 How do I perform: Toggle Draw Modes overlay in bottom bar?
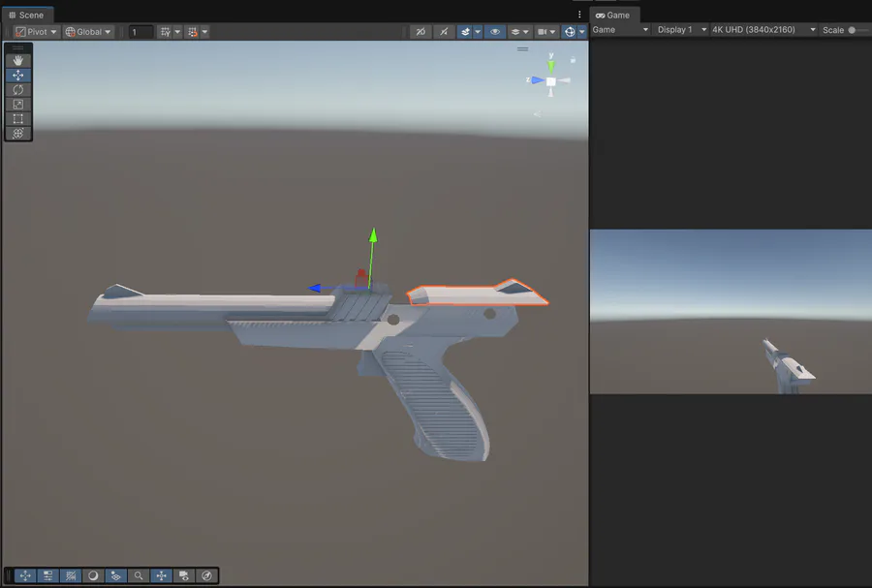(93, 575)
